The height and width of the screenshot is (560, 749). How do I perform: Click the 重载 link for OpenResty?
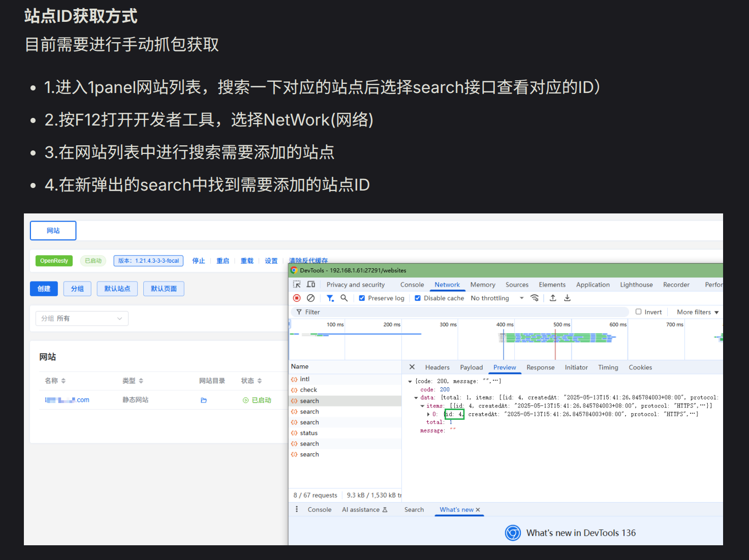[247, 261]
